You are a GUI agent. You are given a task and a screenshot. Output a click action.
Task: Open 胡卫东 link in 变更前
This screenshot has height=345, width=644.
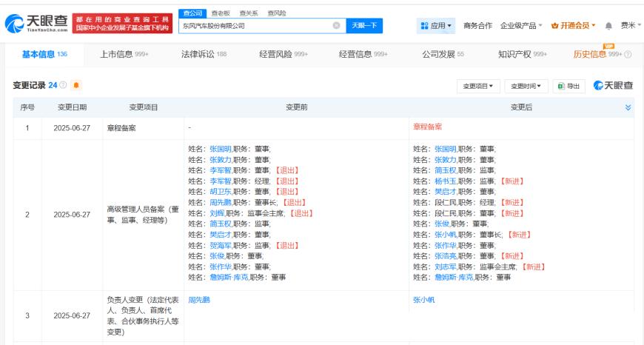tap(220, 192)
